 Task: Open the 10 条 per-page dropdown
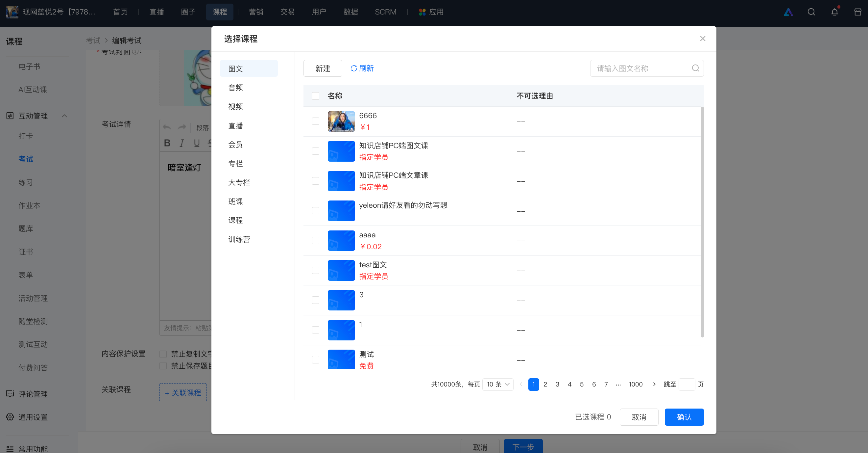(x=498, y=384)
